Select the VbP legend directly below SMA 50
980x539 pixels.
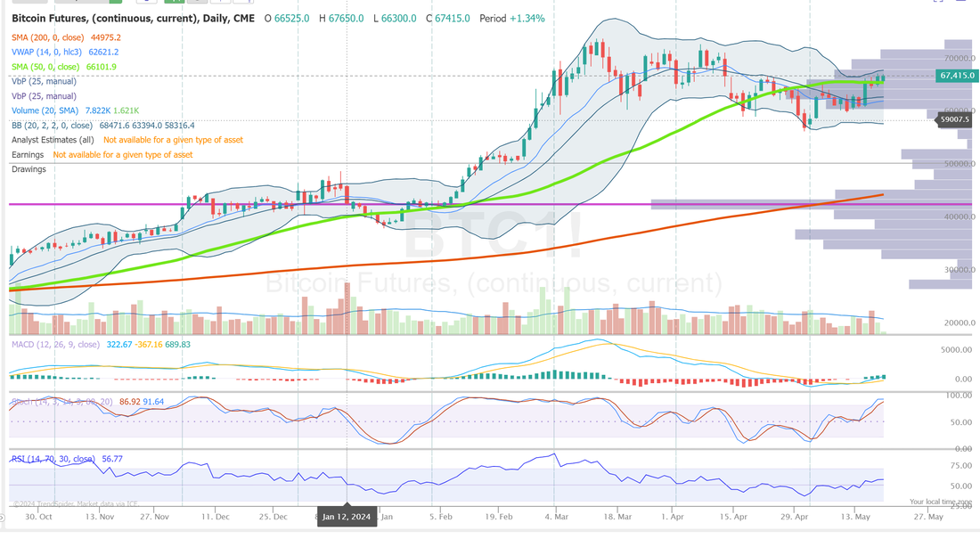(44, 81)
